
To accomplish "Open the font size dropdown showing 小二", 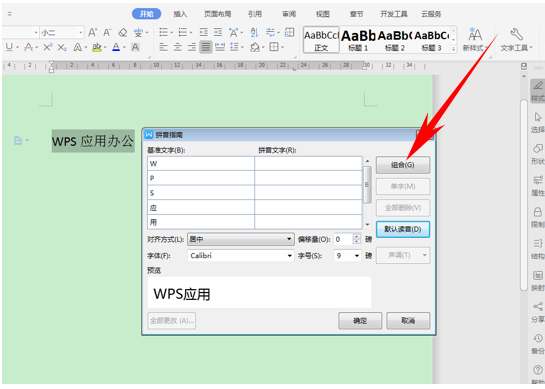I will pyautogui.click(x=62, y=33).
